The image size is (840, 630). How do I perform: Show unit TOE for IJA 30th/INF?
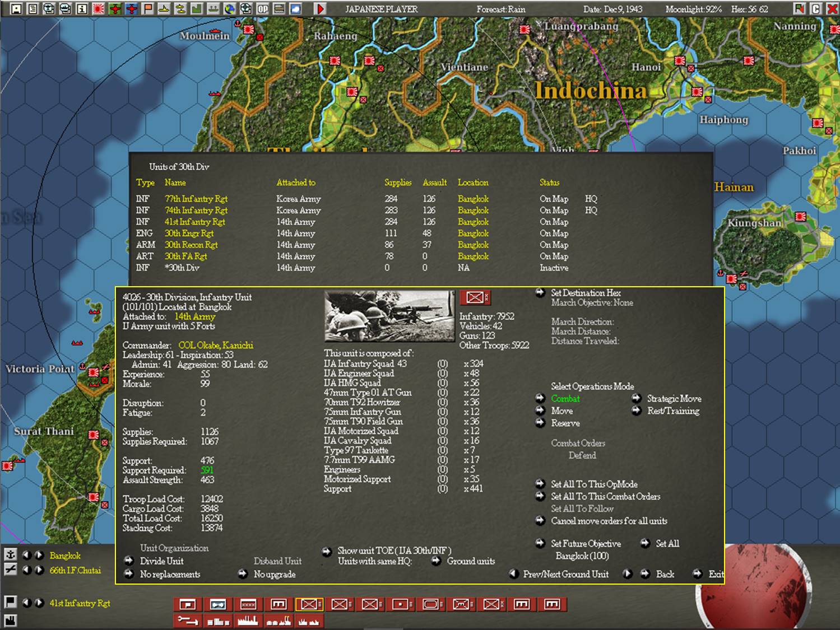pos(394,551)
